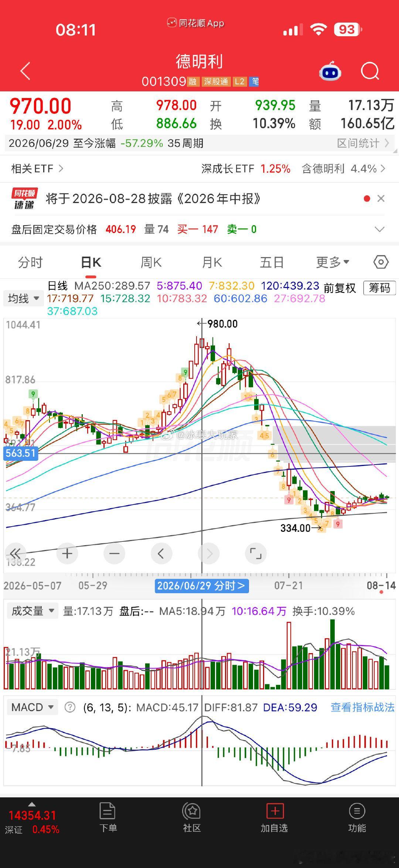Dismiss the 2026年中报 notice with X

[x=381, y=199]
